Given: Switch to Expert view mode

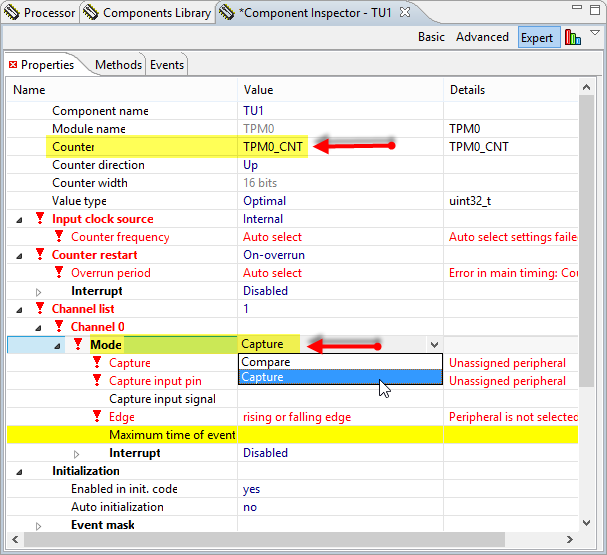Looking at the screenshot, I should click(537, 37).
